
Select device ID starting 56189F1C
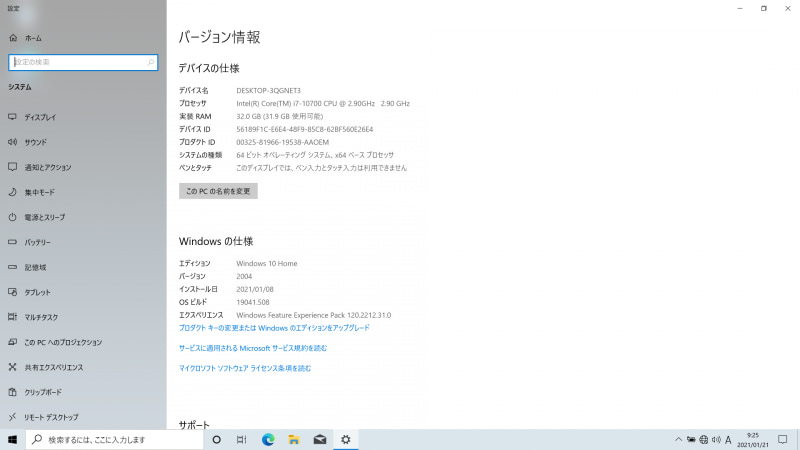[304, 129]
